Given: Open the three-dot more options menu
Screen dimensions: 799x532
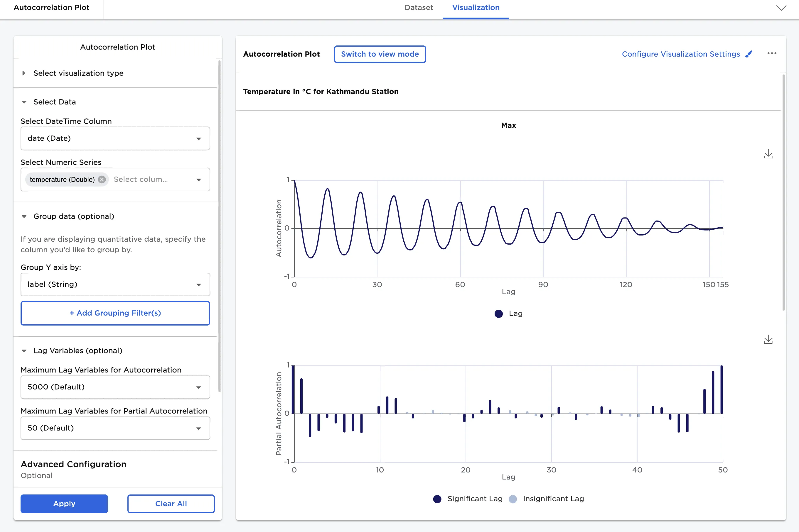Looking at the screenshot, I should click(771, 54).
